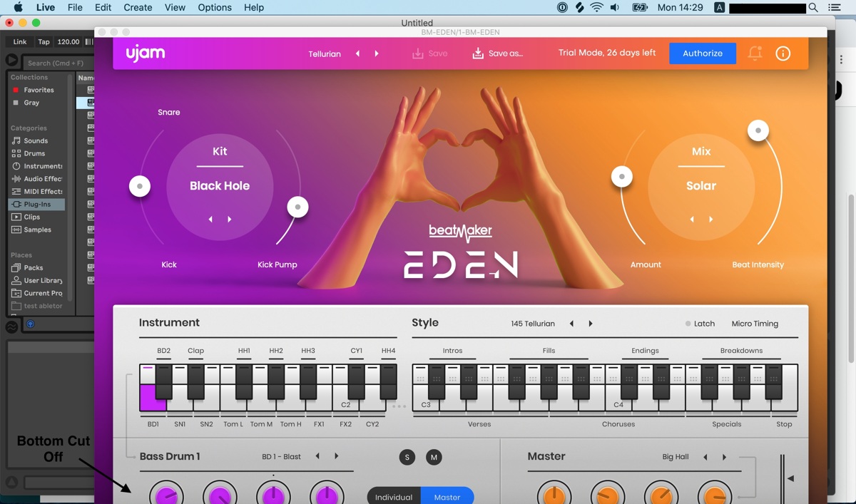
Task: Open Spotlight search in the menu bar
Action: (x=813, y=7)
